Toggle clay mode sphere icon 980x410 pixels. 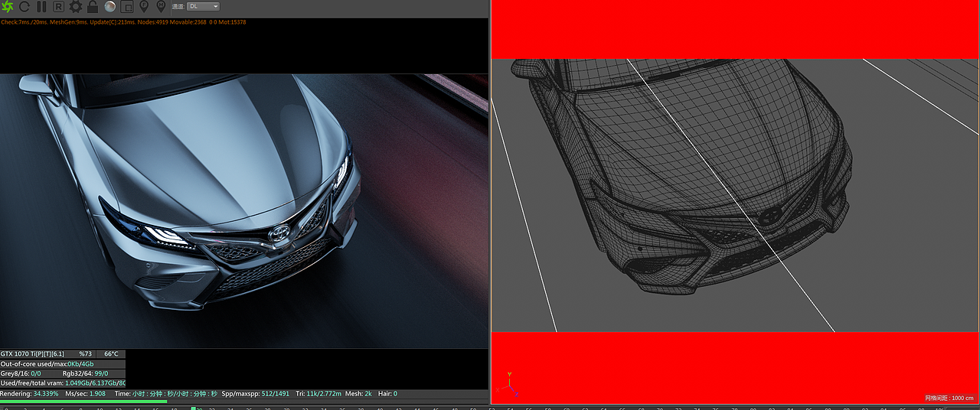[109, 7]
